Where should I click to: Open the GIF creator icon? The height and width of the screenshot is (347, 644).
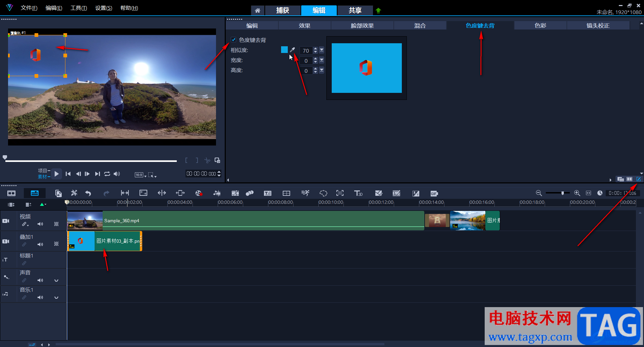coord(434,193)
